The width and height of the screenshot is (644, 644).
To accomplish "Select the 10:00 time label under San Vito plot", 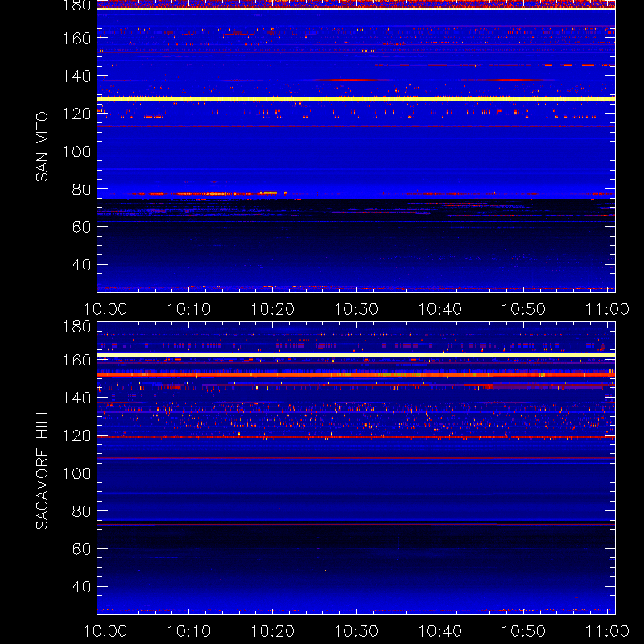I will pyautogui.click(x=105, y=309).
